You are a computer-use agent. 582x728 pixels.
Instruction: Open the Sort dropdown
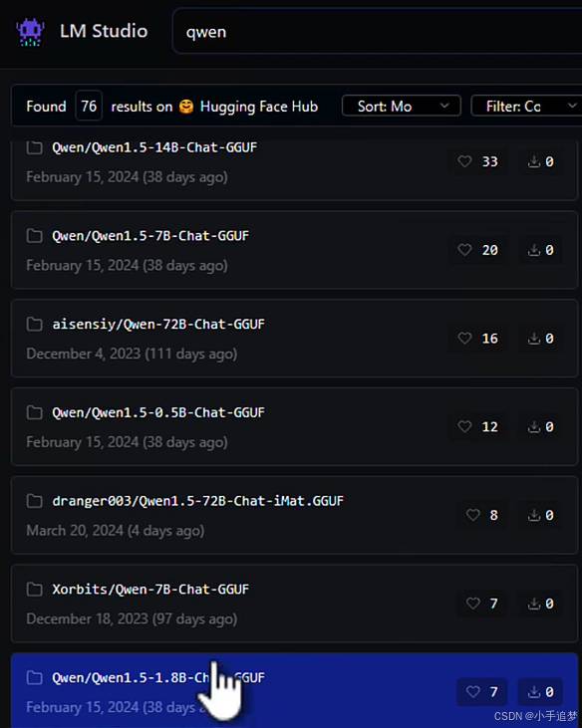pyautogui.click(x=402, y=106)
